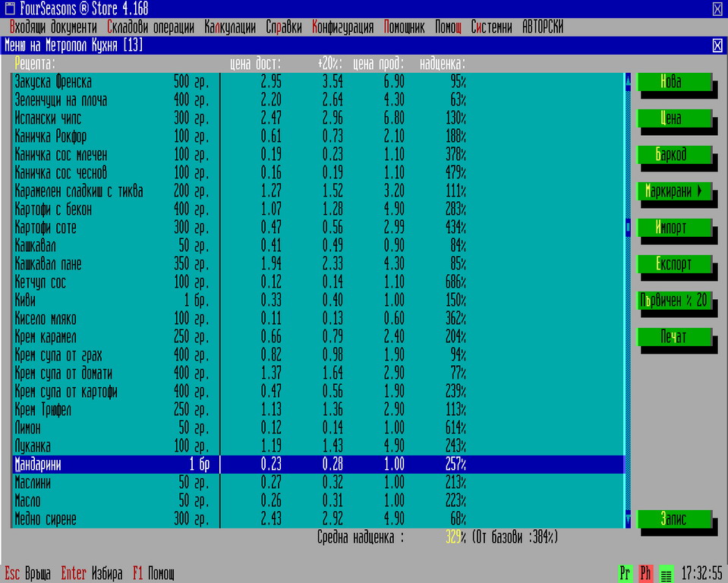Toggle the Първичен % 20 button

pyautogui.click(x=674, y=301)
